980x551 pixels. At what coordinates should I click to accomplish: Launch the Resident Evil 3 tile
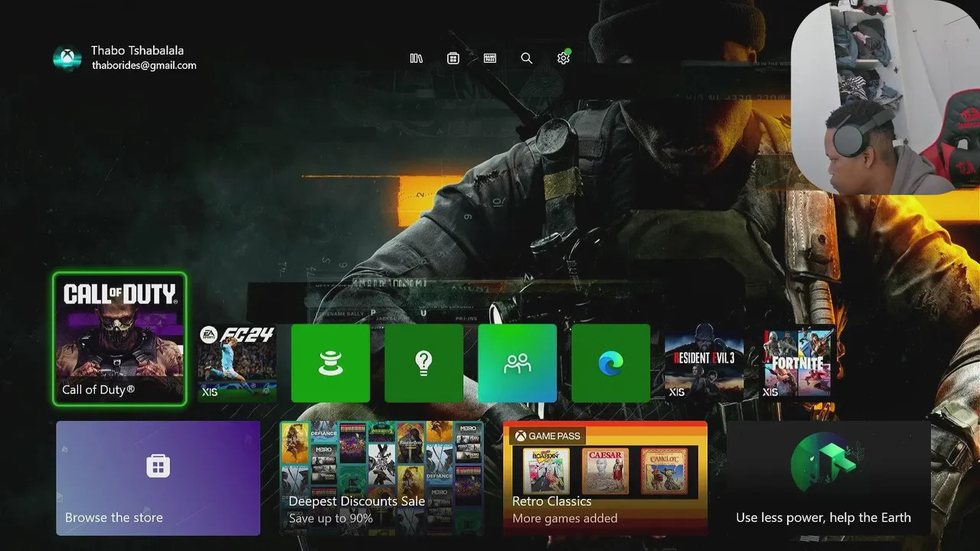(704, 364)
